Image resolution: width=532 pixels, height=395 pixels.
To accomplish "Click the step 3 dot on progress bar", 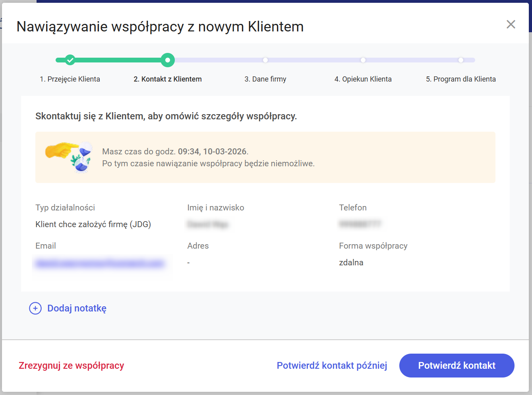I will (265, 60).
